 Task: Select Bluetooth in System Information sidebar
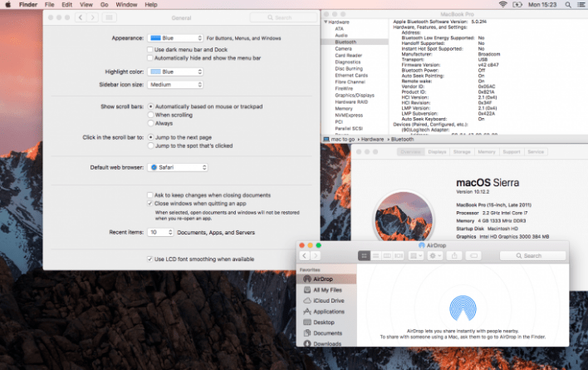(x=355, y=42)
